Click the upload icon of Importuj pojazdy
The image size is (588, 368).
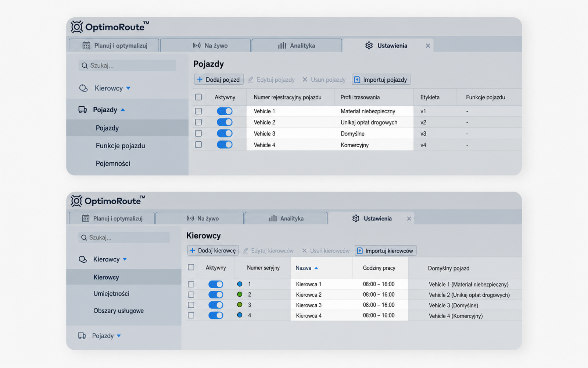[357, 79]
